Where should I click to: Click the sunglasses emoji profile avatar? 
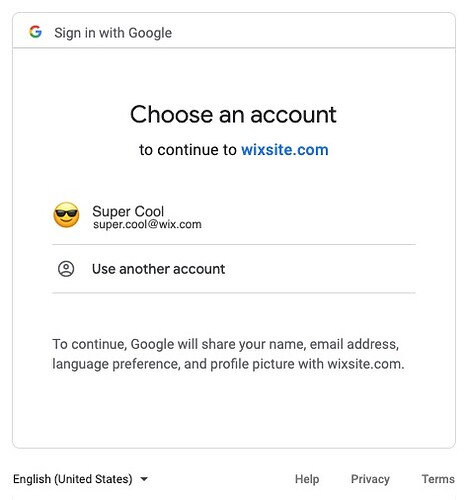pyautogui.click(x=66, y=215)
